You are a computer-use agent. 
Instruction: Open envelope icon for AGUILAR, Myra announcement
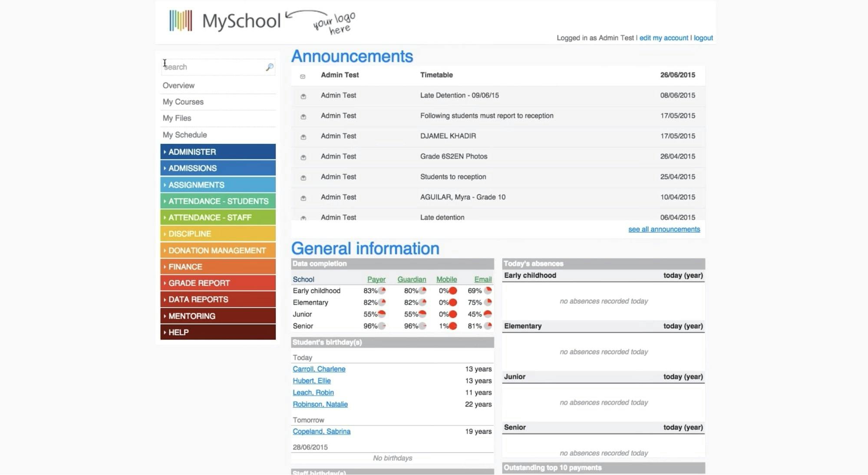pyautogui.click(x=303, y=198)
